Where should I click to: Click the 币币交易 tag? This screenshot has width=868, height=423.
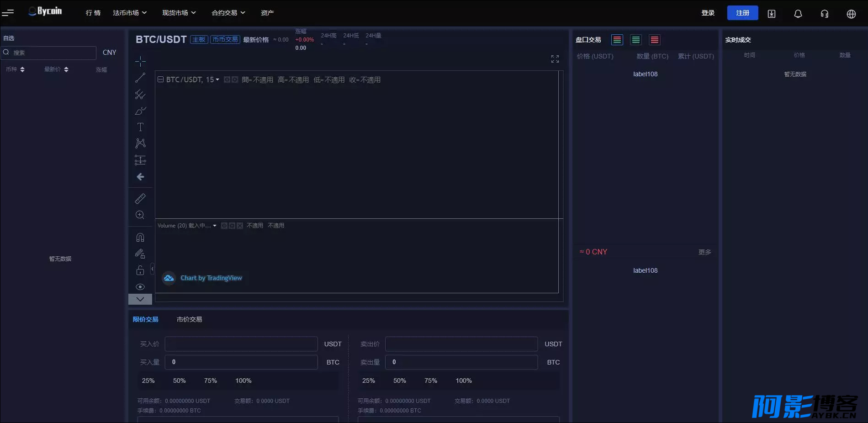coord(225,40)
